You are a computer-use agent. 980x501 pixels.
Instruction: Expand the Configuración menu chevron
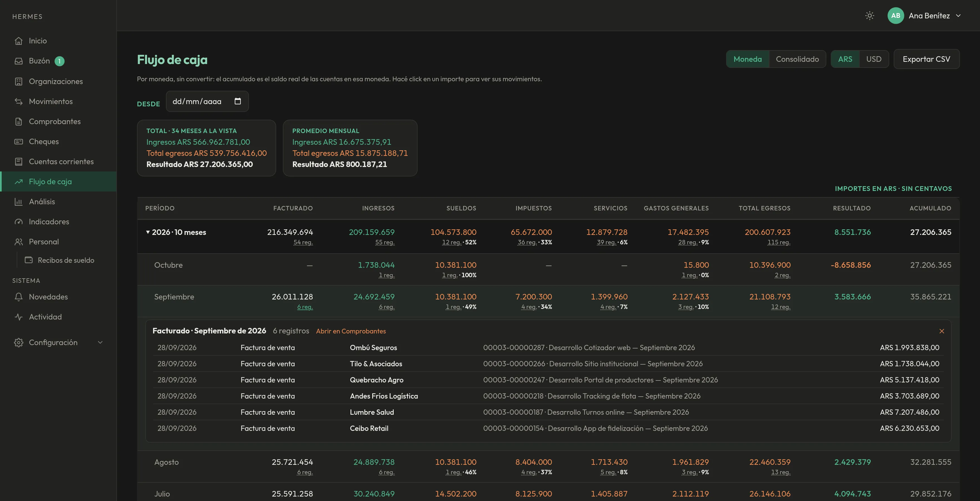tap(100, 342)
